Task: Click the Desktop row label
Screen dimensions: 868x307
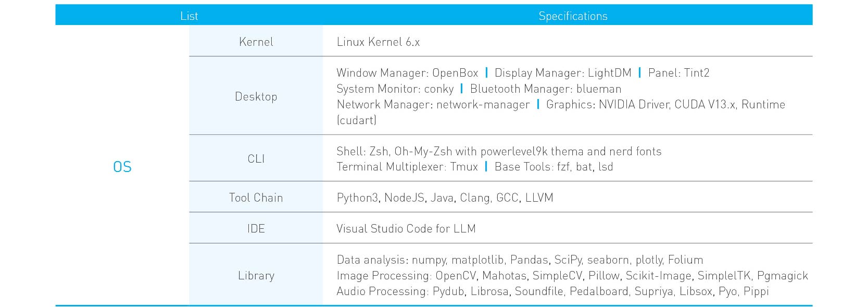Action: pos(256,96)
